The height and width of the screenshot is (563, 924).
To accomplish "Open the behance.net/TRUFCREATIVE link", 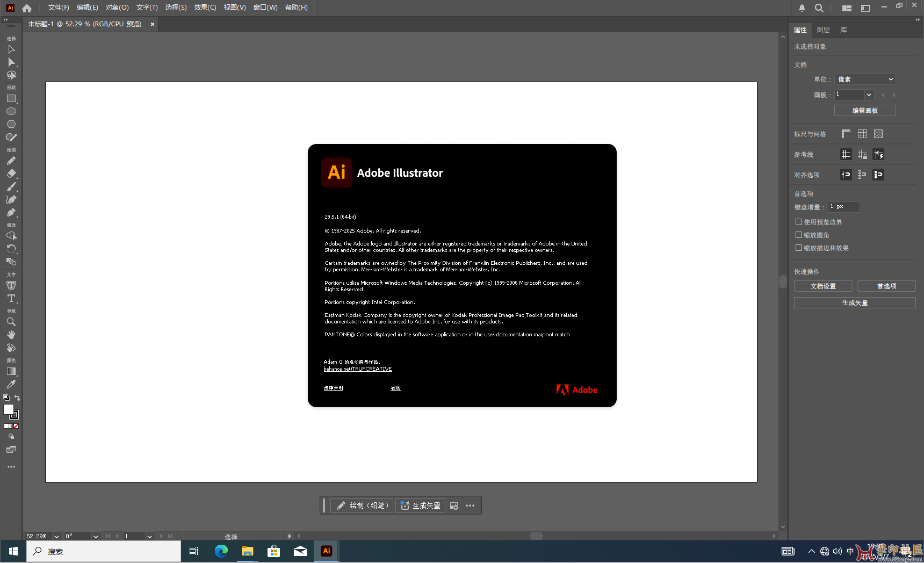I will [x=358, y=369].
